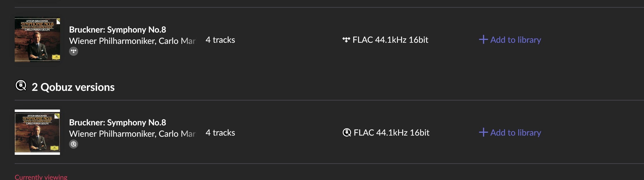Click "4 tracks" on the Qobuz version row
The image size is (644, 180).
point(220,133)
